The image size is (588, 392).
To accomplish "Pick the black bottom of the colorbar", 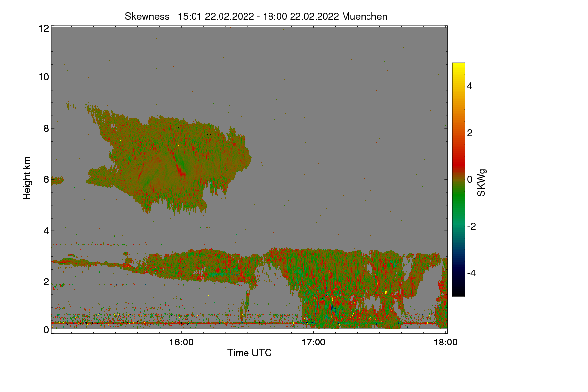I will [x=458, y=291].
